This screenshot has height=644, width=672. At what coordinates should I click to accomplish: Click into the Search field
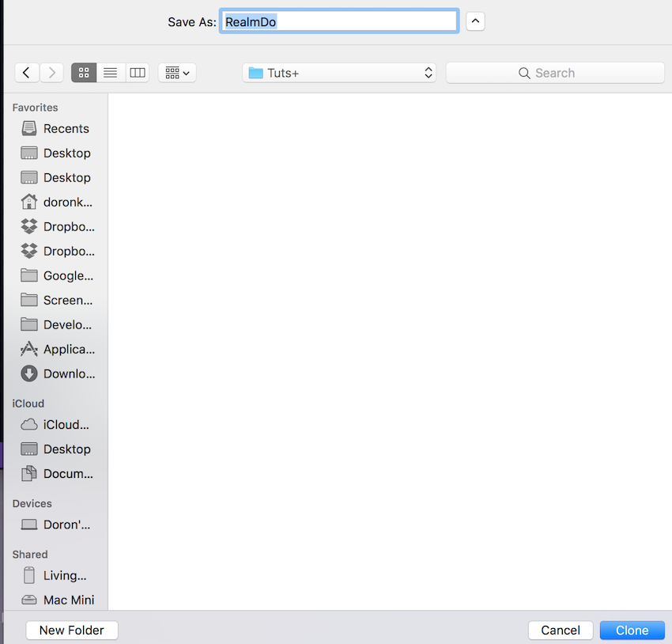tap(555, 73)
